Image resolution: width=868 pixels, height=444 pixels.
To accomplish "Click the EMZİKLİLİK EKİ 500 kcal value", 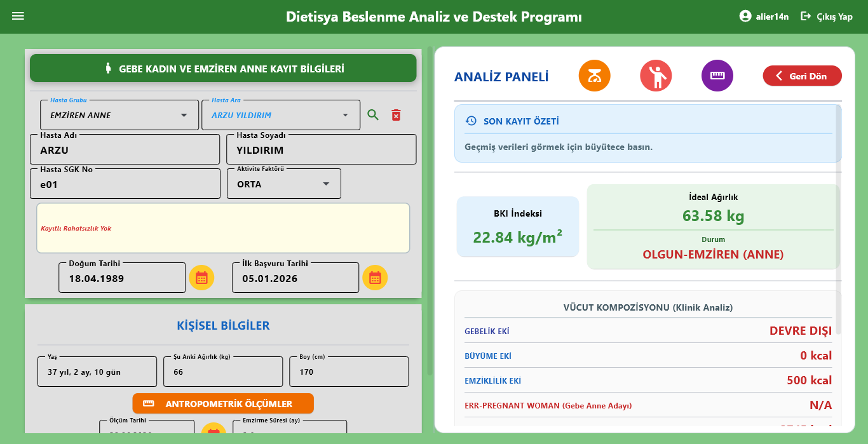I will [x=809, y=380].
